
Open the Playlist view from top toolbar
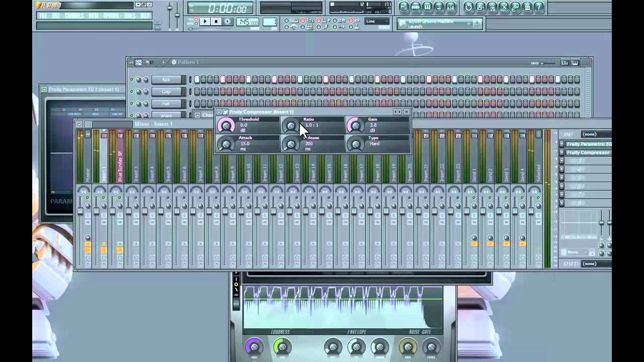404,7
